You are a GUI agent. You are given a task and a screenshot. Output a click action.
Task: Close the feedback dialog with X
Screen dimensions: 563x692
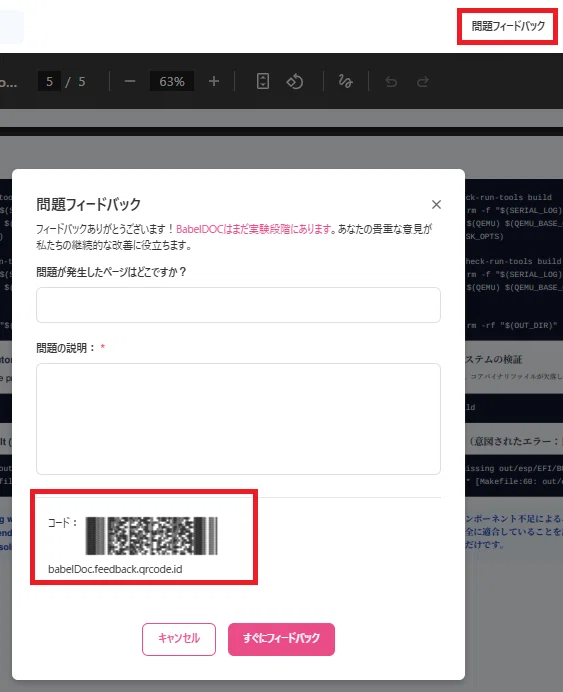[436, 204]
